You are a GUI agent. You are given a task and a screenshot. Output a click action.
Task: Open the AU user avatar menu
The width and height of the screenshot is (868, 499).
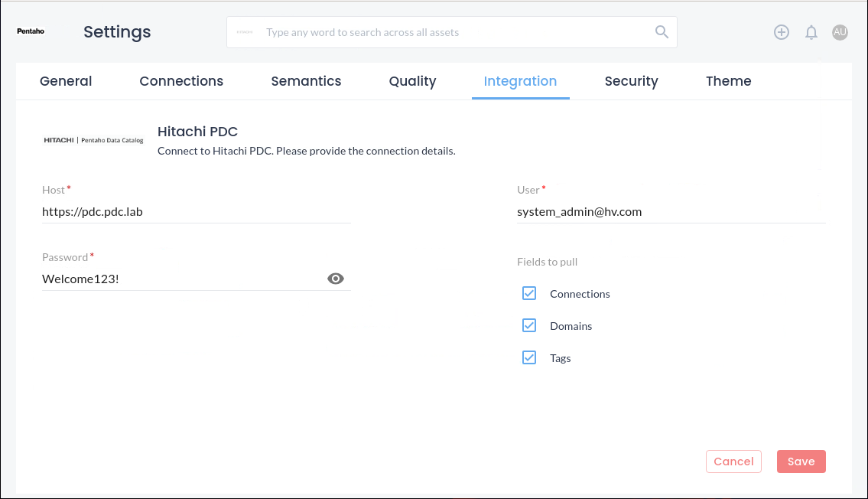840,32
